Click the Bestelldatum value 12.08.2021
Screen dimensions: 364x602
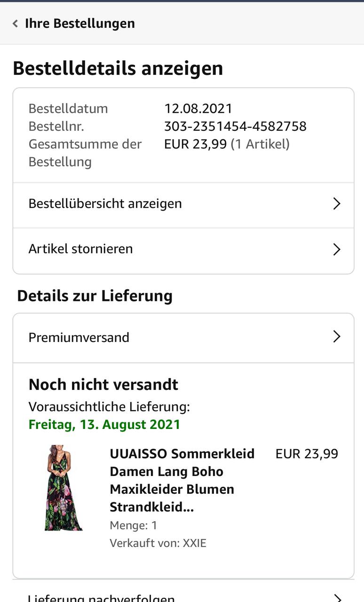tap(198, 109)
